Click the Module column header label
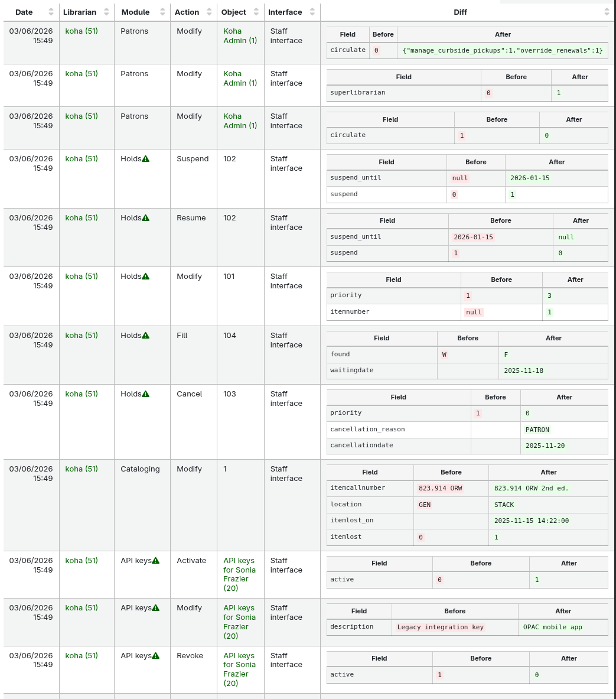This screenshot has height=699, width=616. click(135, 12)
